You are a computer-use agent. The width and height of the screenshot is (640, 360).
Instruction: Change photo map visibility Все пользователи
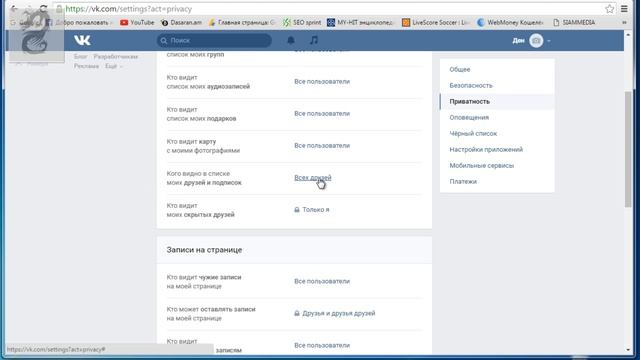click(x=322, y=145)
